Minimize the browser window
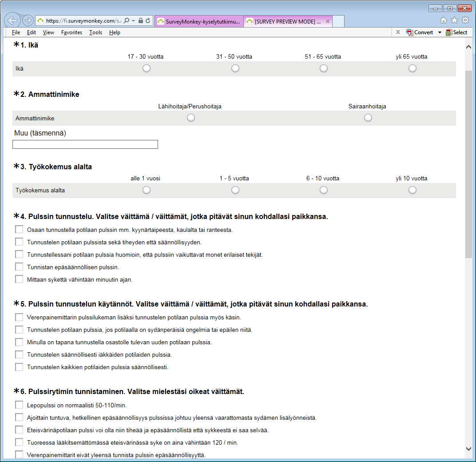This screenshot has height=462, width=476. point(435,8)
